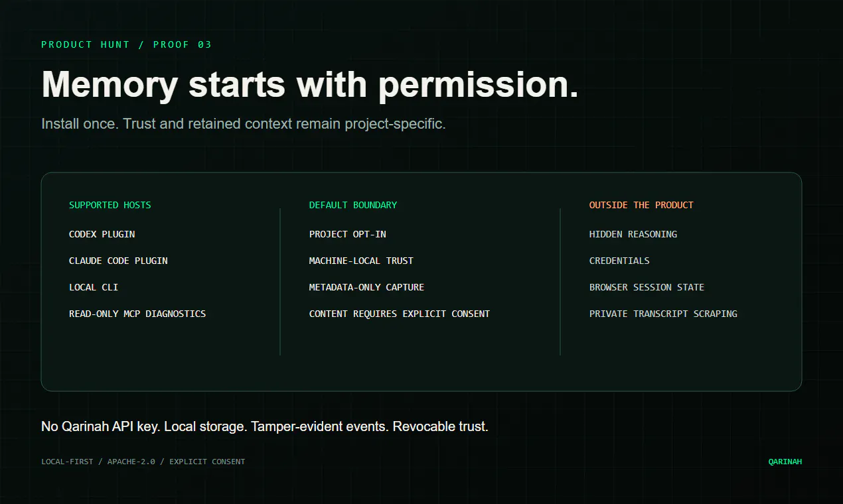Click the 'CLAUDE CODE PLUGIN' entry
The image size is (843, 504).
(x=118, y=261)
